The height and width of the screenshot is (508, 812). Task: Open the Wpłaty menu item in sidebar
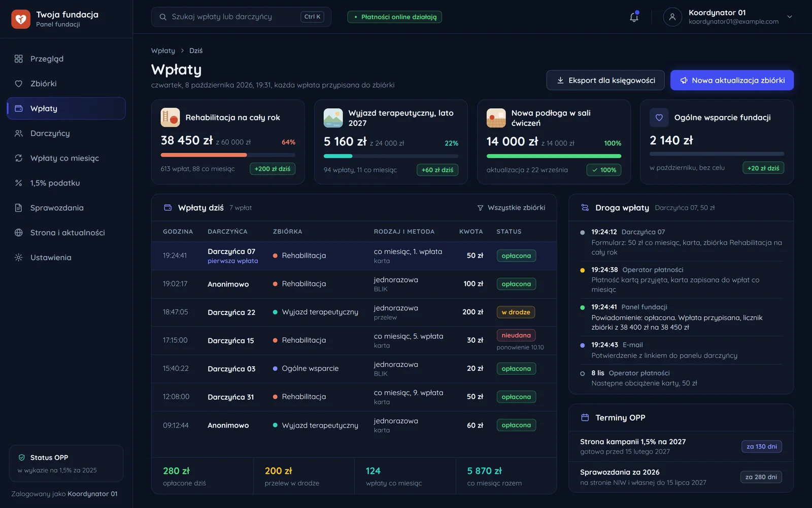pos(66,109)
